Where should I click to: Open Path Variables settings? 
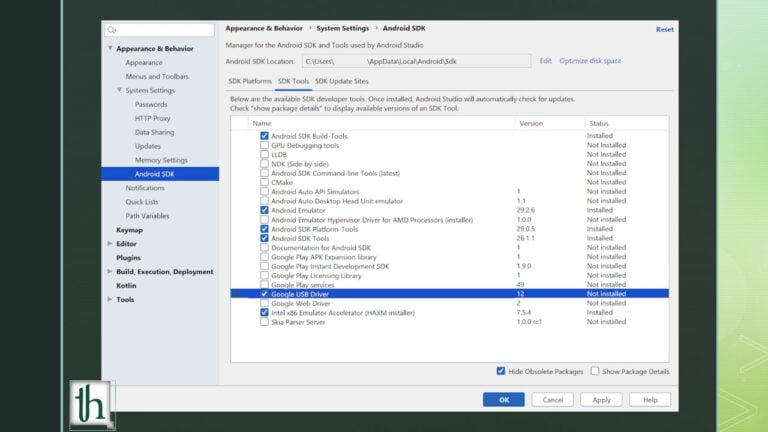(x=147, y=216)
